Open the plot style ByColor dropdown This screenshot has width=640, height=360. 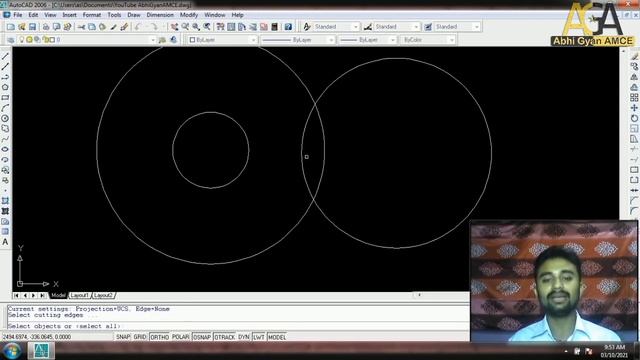point(451,40)
